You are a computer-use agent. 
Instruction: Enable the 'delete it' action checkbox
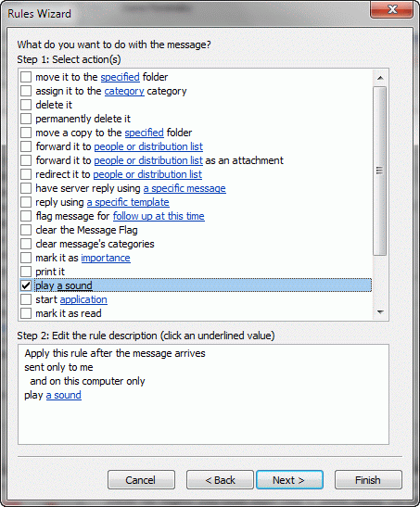point(26,105)
